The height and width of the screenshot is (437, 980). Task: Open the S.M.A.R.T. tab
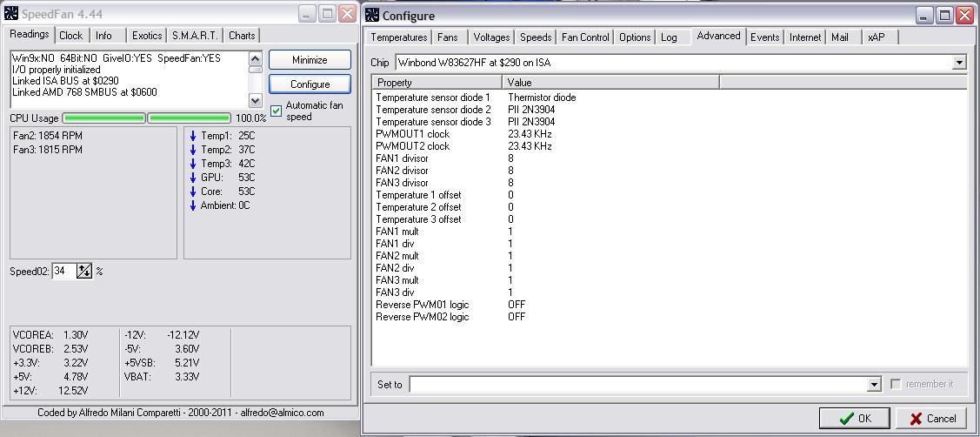[196, 36]
